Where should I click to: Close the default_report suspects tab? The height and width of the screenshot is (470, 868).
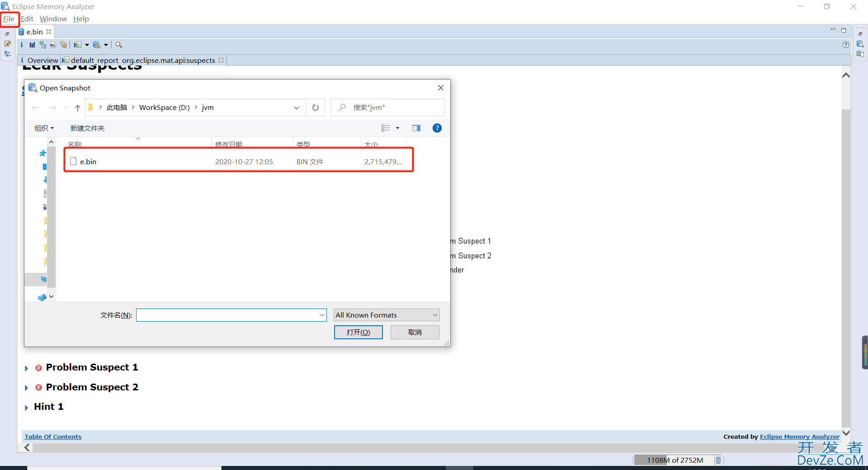tap(221, 60)
